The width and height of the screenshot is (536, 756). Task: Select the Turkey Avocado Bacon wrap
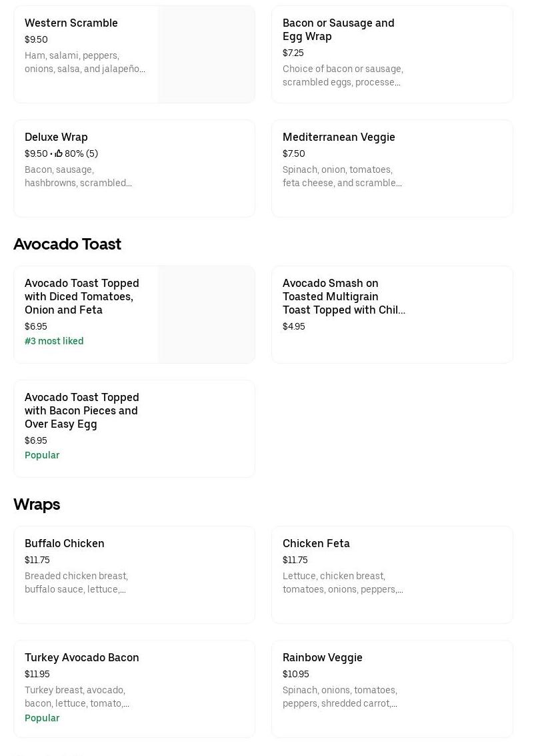click(x=82, y=658)
